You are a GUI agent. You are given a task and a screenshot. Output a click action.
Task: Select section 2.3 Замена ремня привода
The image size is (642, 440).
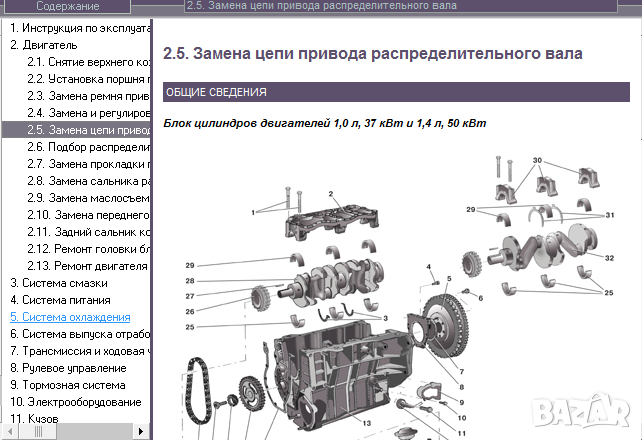click(x=88, y=96)
